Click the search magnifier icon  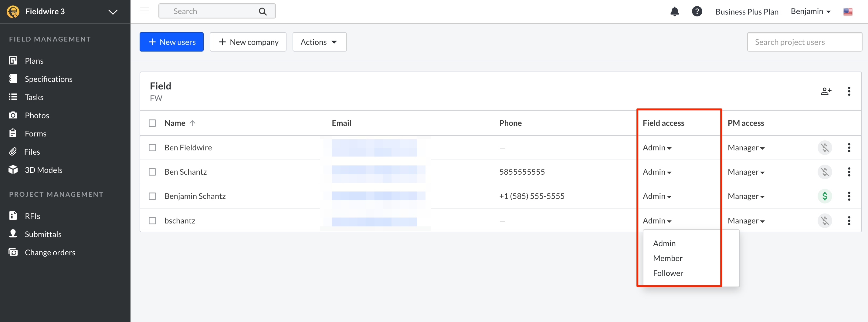[263, 12]
